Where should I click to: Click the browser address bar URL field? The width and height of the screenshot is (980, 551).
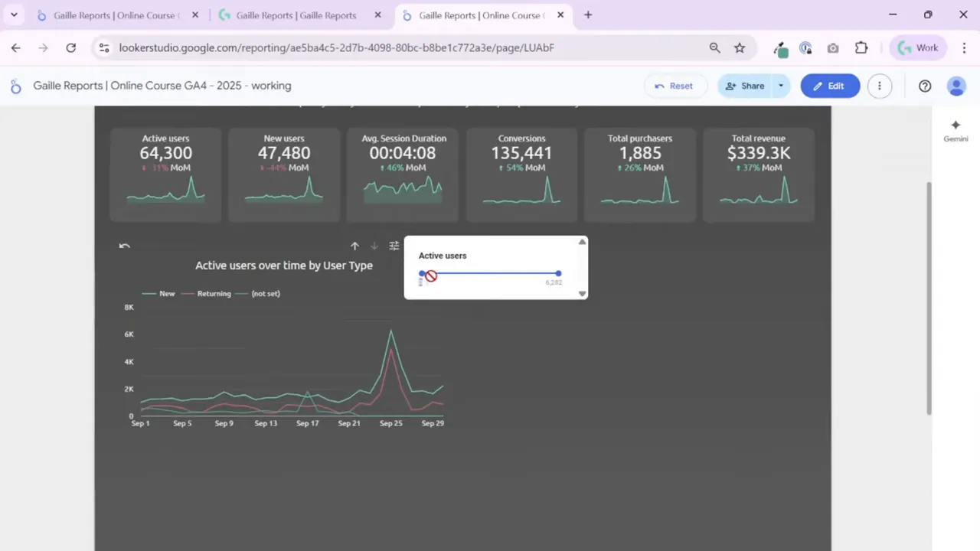pos(337,47)
